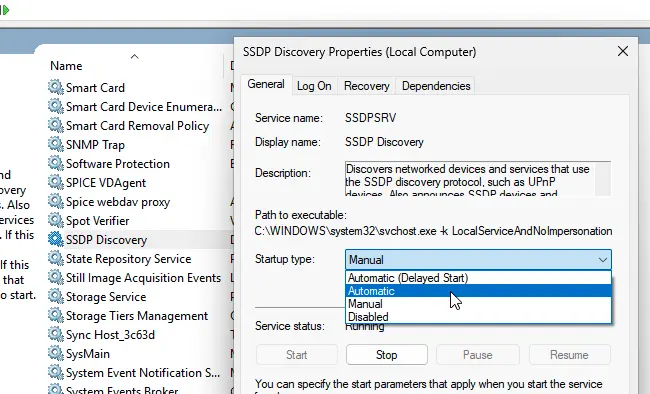
Task: Click the SNMP Trap service gear icon
Action: point(56,144)
